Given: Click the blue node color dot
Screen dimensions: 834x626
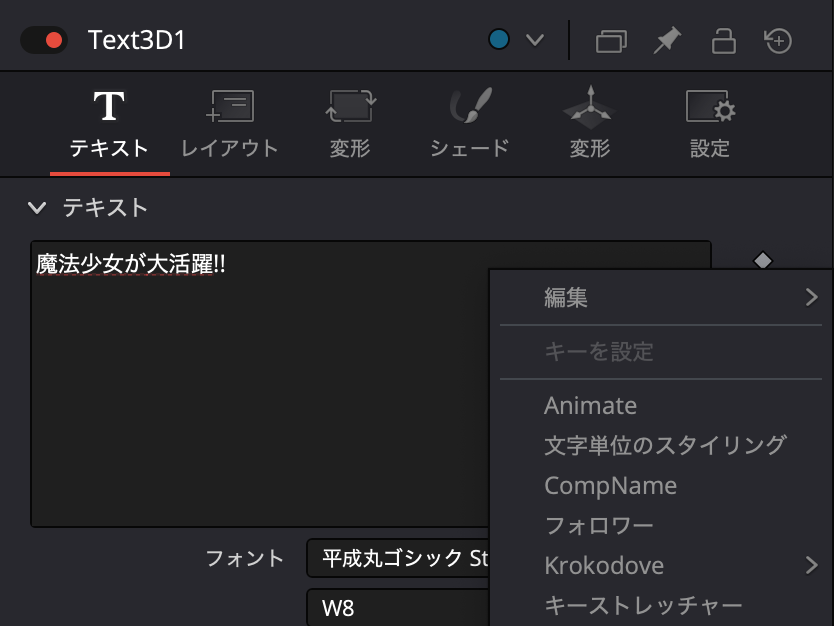Looking at the screenshot, I should click(499, 39).
